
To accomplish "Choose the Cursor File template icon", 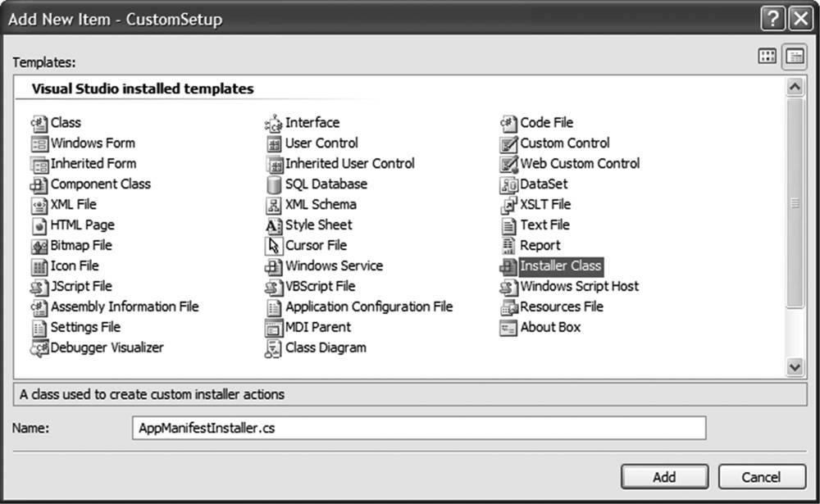I will click(x=274, y=246).
